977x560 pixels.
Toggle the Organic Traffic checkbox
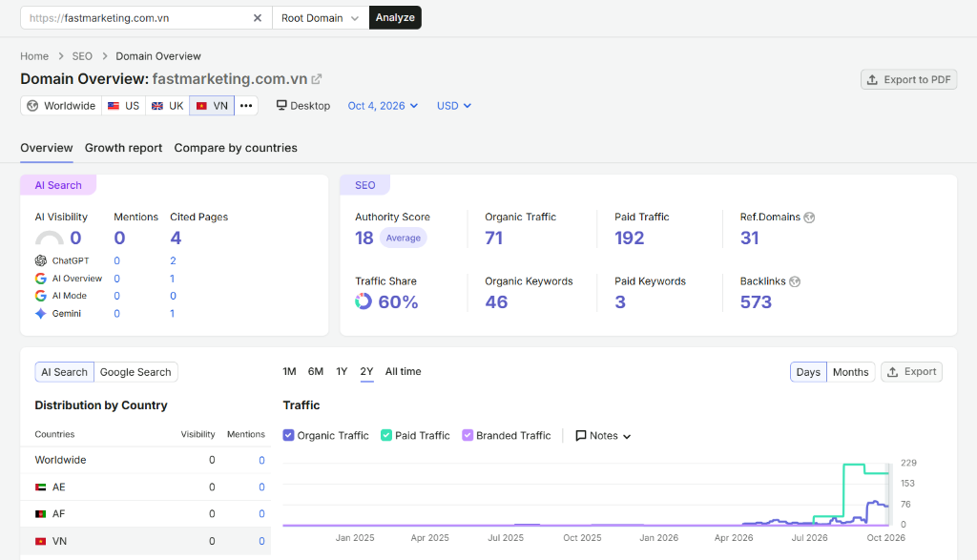coord(288,435)
